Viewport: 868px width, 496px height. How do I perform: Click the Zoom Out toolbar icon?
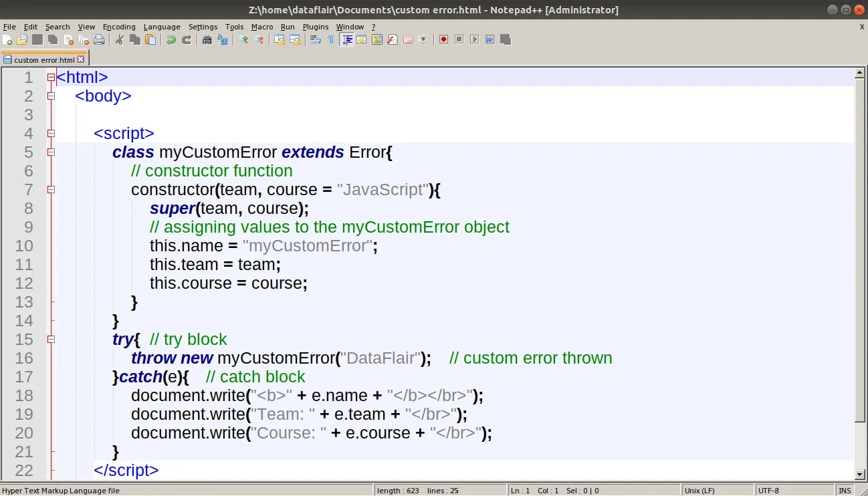pos(258,39)
